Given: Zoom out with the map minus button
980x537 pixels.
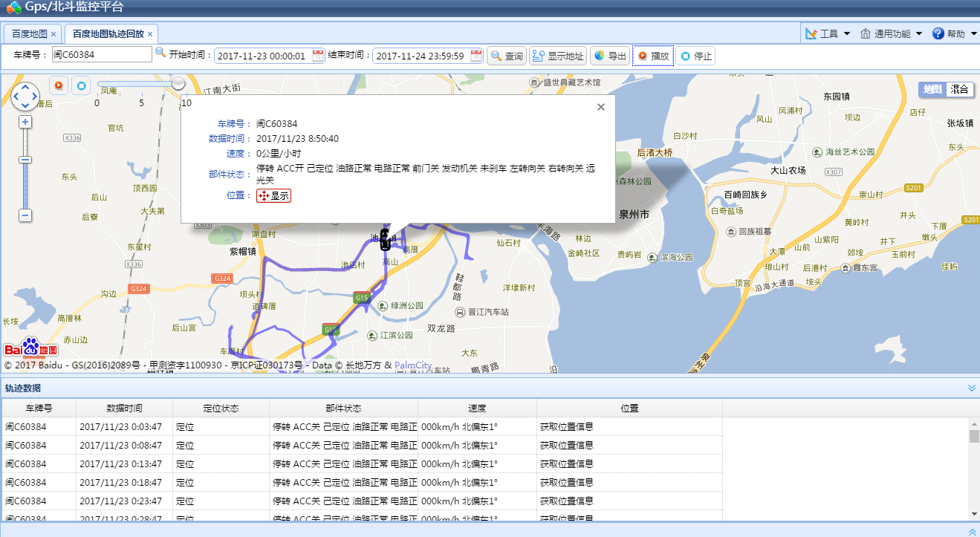Looking at the screenshot, I should tap(25, 215).
